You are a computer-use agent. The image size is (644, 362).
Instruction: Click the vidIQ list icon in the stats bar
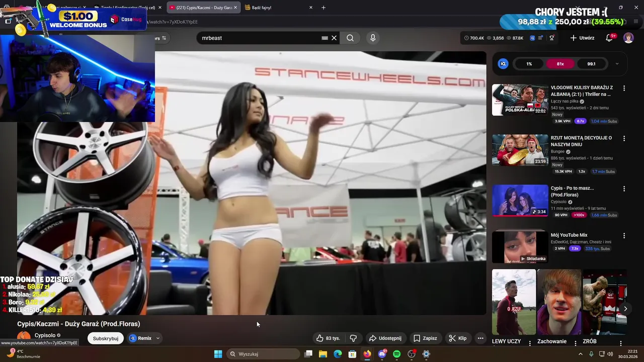541,38
